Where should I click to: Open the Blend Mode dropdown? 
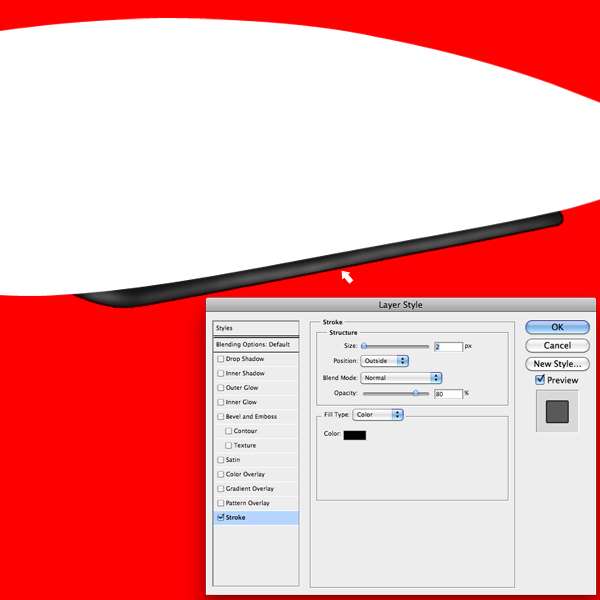click(x=401, y=378)
